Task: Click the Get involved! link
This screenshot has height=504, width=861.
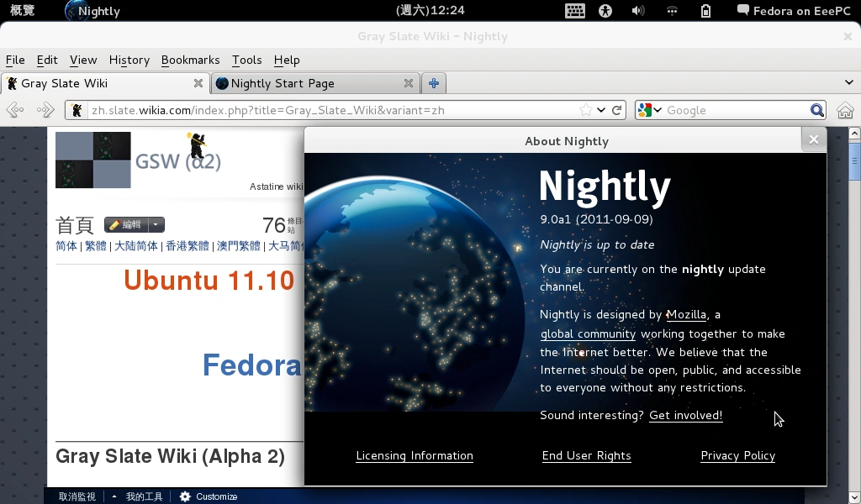Action: (685, 415)
